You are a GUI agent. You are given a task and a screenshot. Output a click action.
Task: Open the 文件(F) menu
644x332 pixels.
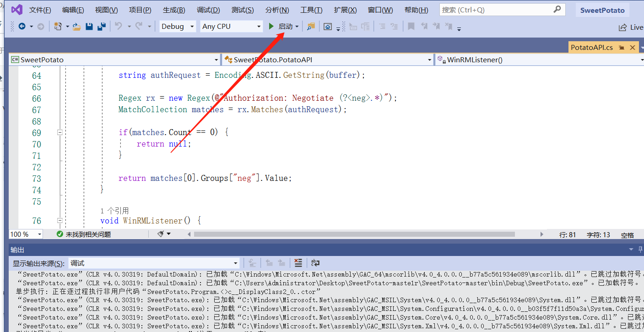coord(40,10)
